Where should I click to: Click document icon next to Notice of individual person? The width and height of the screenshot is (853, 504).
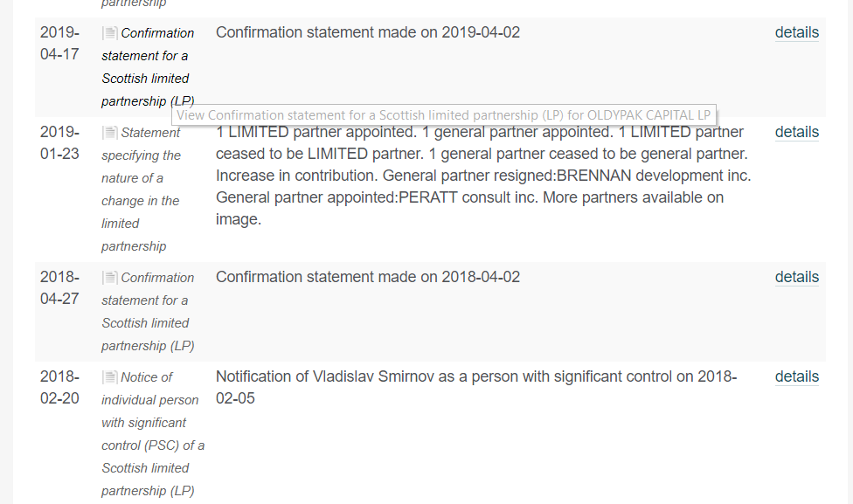(110, 377)
